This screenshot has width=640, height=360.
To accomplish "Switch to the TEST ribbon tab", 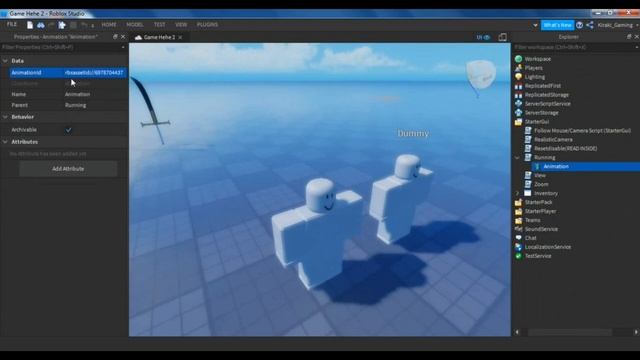I will point(160,25).
